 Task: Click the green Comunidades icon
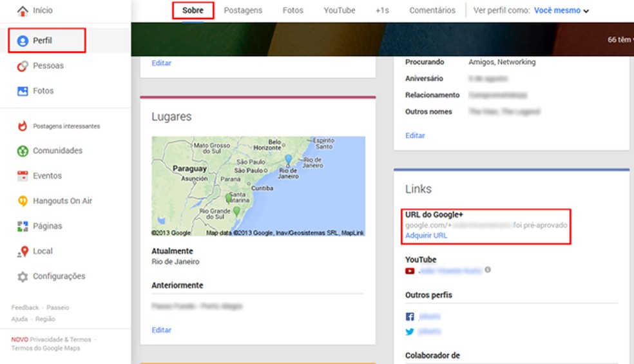[23, 151]
